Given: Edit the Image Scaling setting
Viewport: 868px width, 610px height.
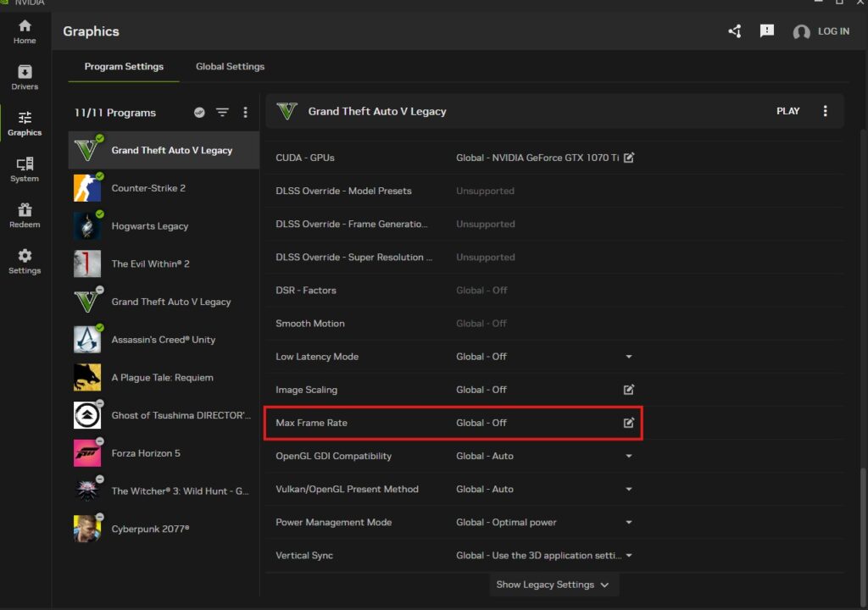Looking at the screenshot, I should pos(628,389).
